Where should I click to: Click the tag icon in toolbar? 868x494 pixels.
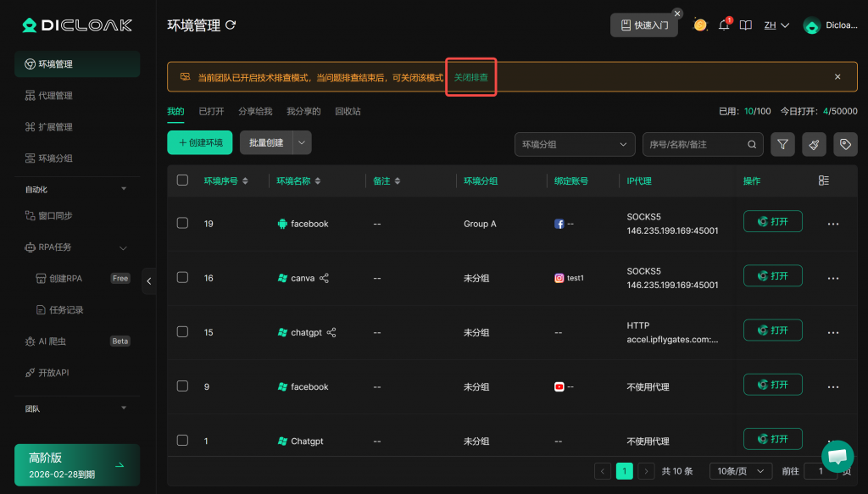845,145
